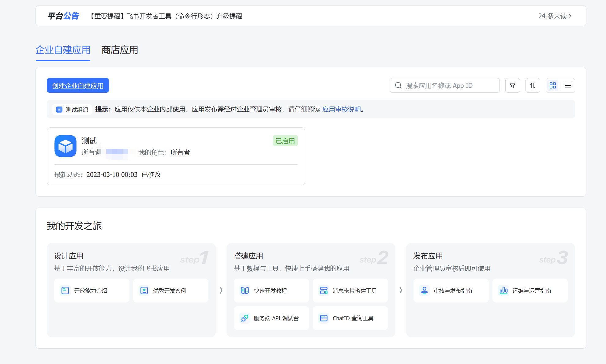
Task: Switch to list view layout
Action: tap(567, 85)
